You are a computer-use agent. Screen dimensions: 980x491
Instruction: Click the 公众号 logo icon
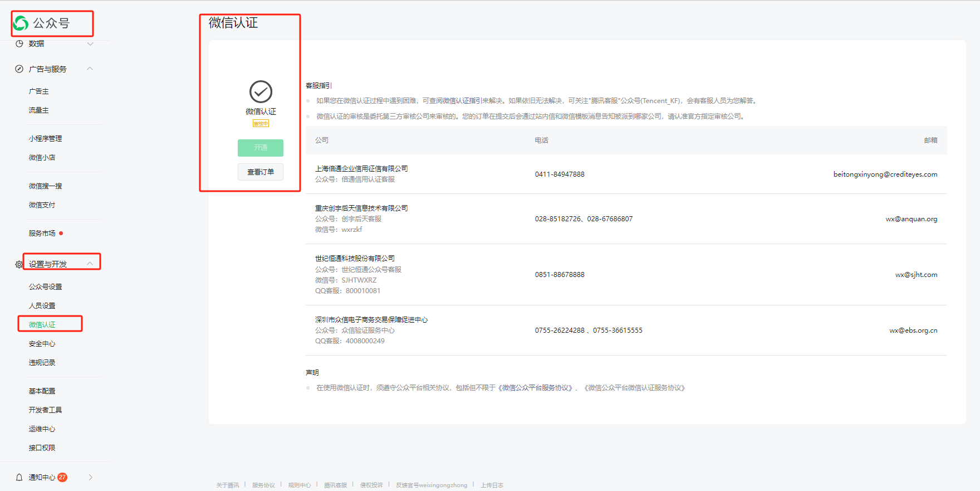(x=21, y=23)
